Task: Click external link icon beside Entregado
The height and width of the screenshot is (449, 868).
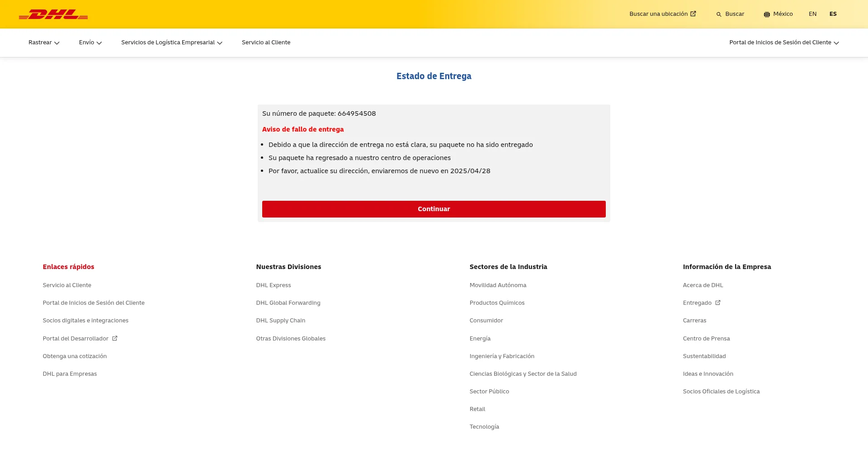Action: [718, 302]
